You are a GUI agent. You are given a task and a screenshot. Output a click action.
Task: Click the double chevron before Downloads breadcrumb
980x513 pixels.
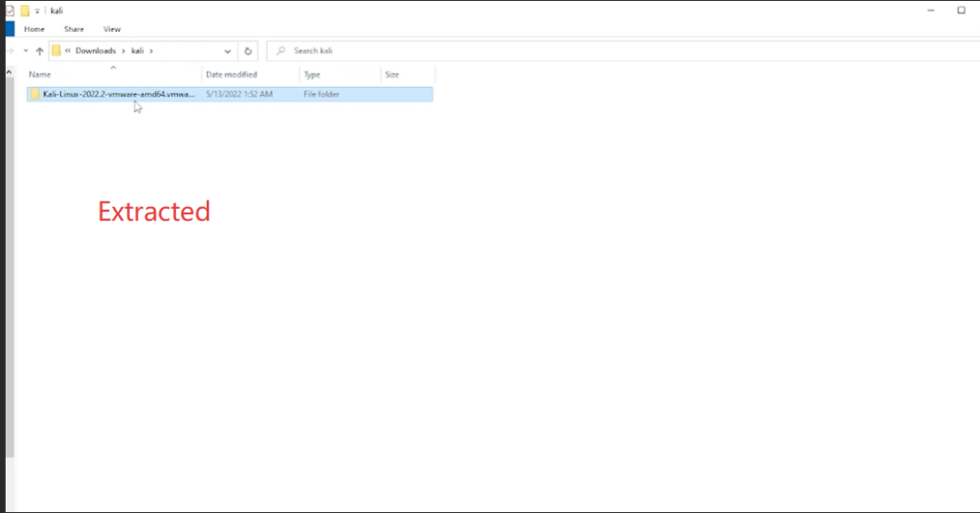click(68, 51)
